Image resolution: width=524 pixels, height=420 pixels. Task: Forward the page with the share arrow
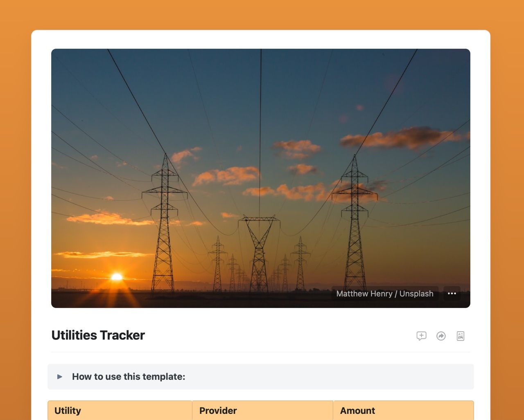point(441,336)
